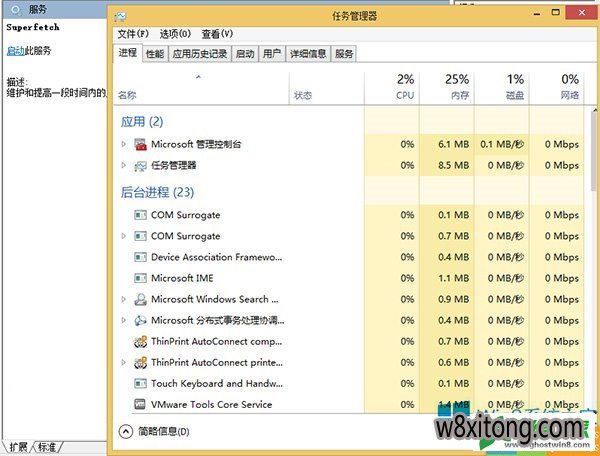Screen dimensions: 600x456
Task: Click the Microsoft Windows Search icon
Action: coord(140,299)
